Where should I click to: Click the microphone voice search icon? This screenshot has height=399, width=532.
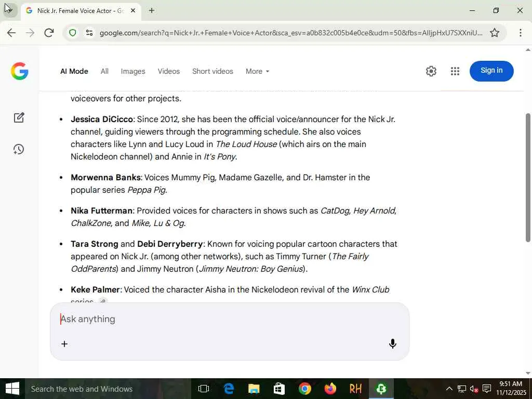click(x=393, y=344)
